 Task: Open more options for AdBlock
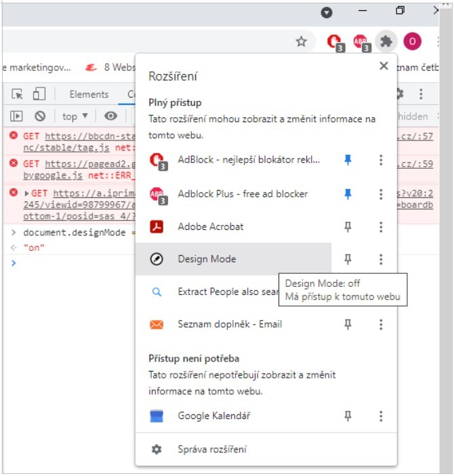pos(381,159)
